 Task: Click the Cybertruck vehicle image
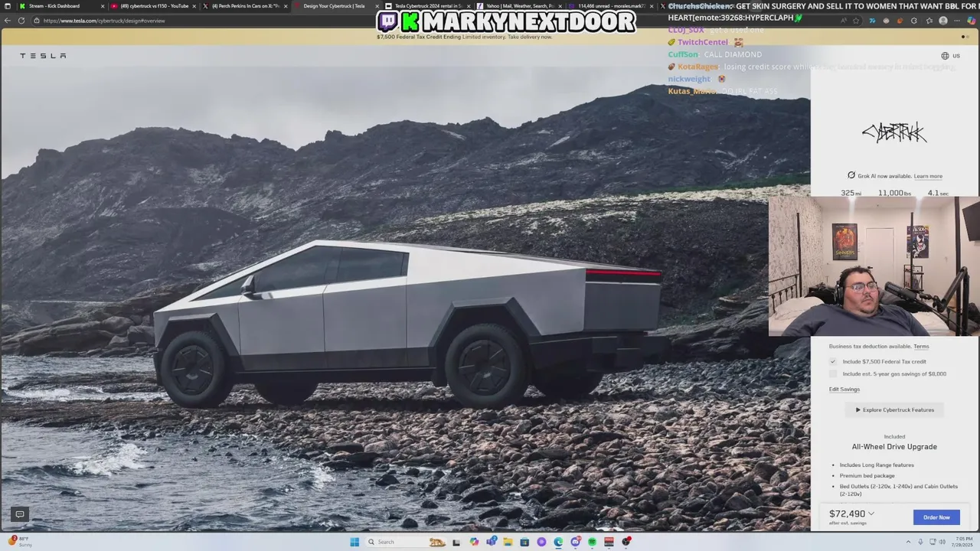tap(410, 321)
